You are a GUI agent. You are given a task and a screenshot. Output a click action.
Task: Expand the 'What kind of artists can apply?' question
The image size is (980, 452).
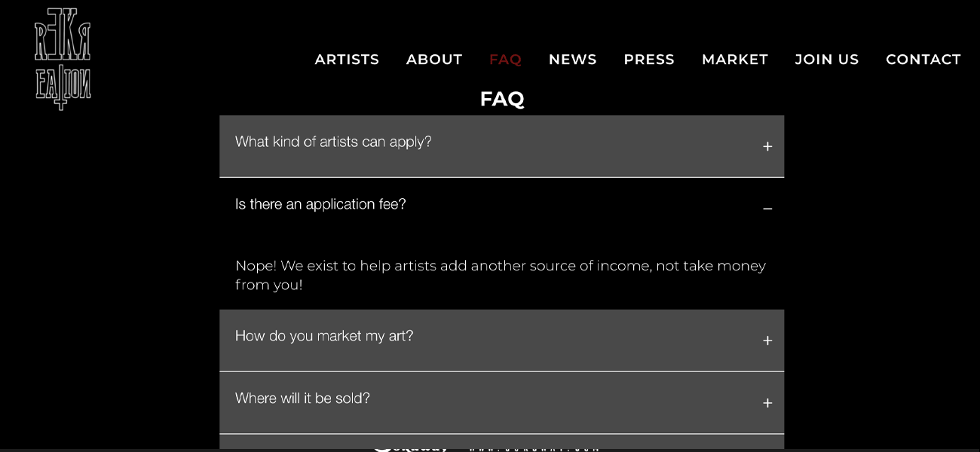tap(333, 142)
